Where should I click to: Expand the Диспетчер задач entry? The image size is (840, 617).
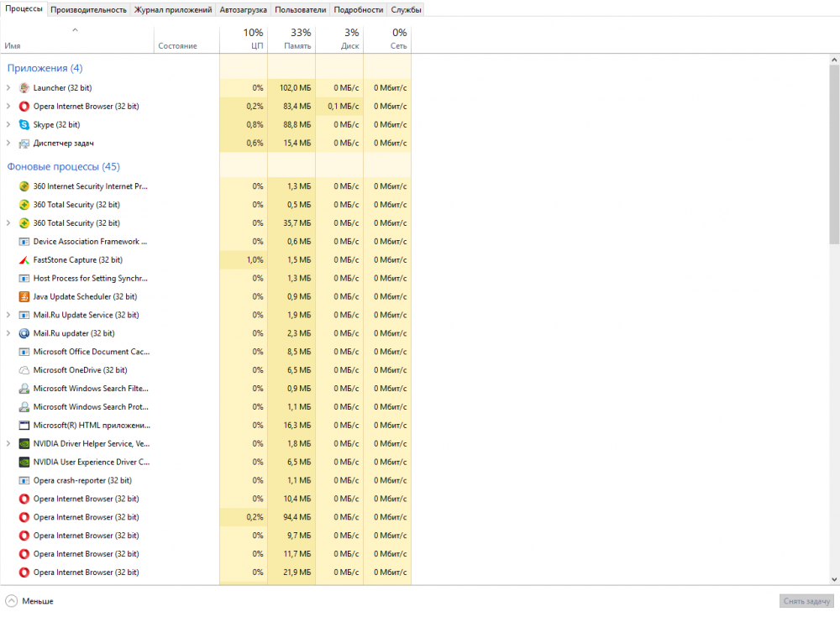[8, 143]
